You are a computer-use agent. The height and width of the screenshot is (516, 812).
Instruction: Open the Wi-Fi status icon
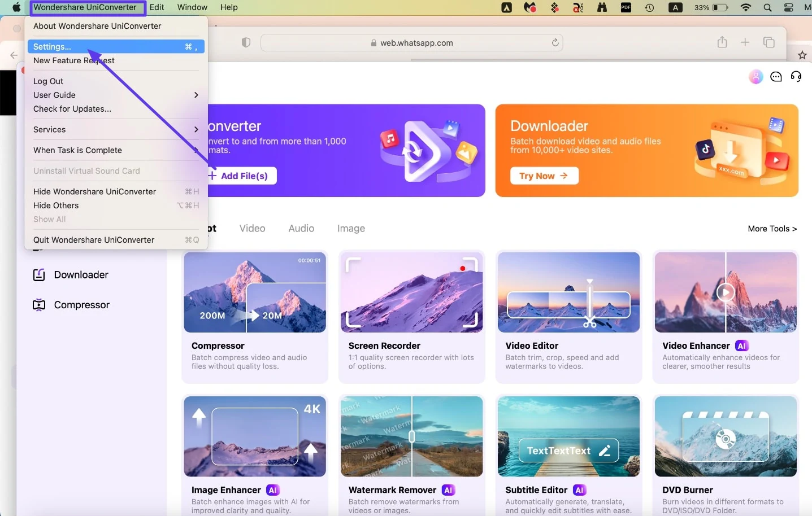(x=746, y=7)
